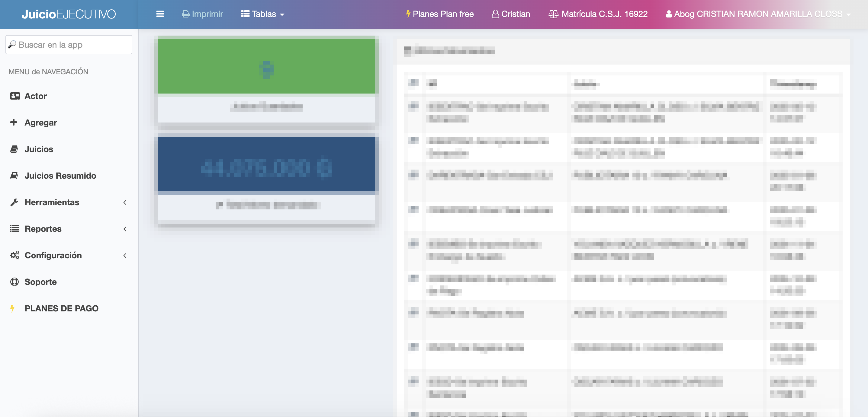
Task: Click the Imprimir print button
Action: click(203, 14)
